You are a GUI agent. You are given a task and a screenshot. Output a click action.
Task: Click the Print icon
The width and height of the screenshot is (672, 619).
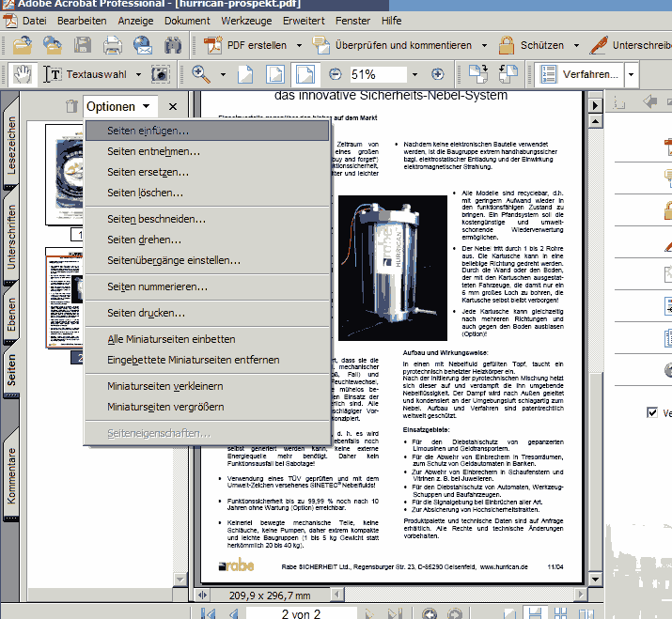click(112, 45)
